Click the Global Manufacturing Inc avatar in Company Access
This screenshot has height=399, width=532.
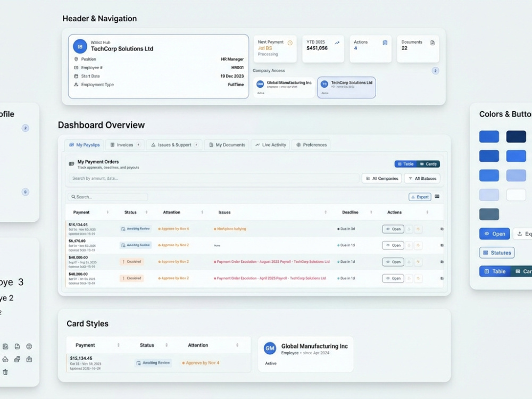click(260, 84)
